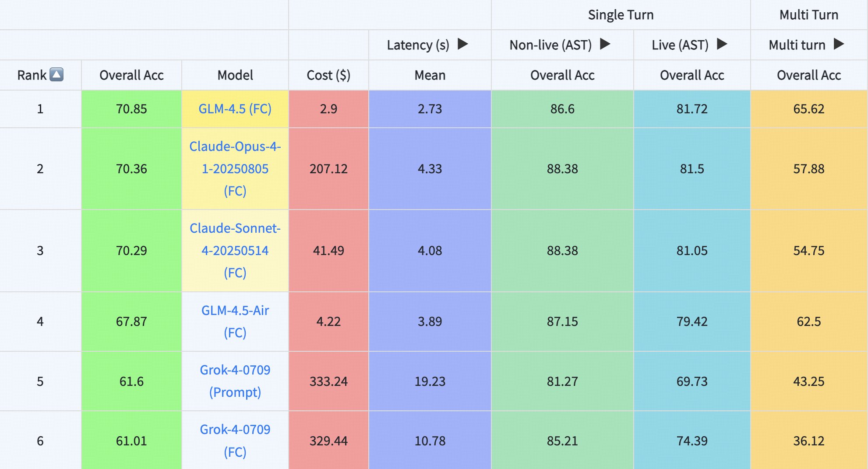
Task: Select the 61.01 overall accuracy cell
Action: point(131,441)
